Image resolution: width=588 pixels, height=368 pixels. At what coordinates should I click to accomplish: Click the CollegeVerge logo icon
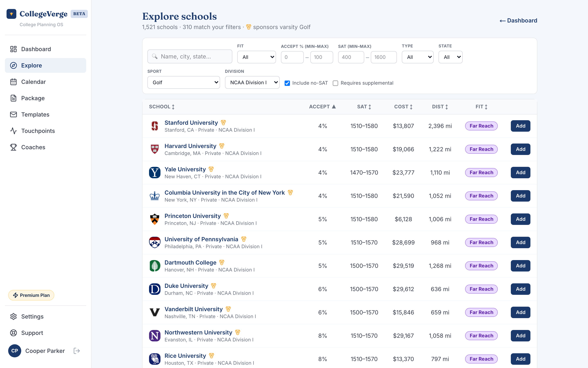[11, 14]
